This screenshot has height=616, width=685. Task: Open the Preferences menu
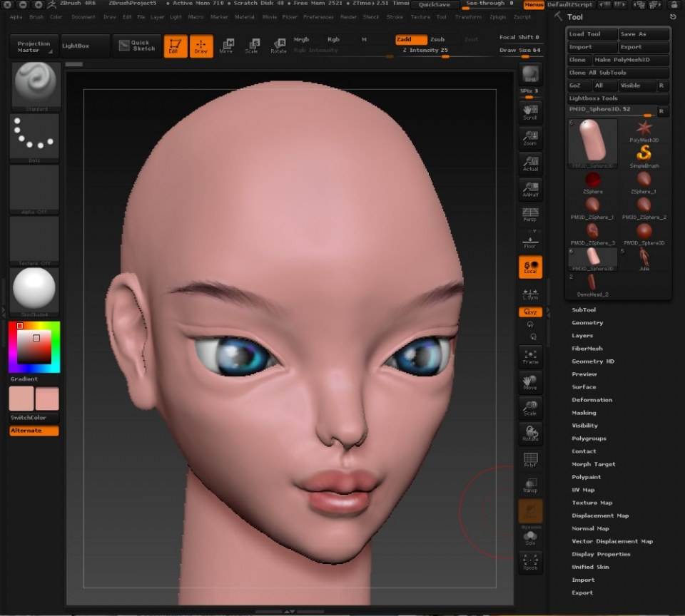(x=318, y=17)
